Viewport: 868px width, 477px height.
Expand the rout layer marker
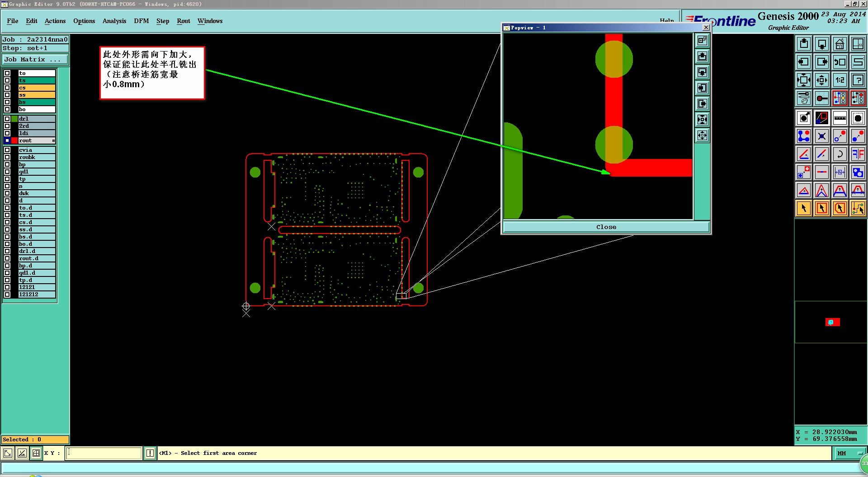click(53, 141)
